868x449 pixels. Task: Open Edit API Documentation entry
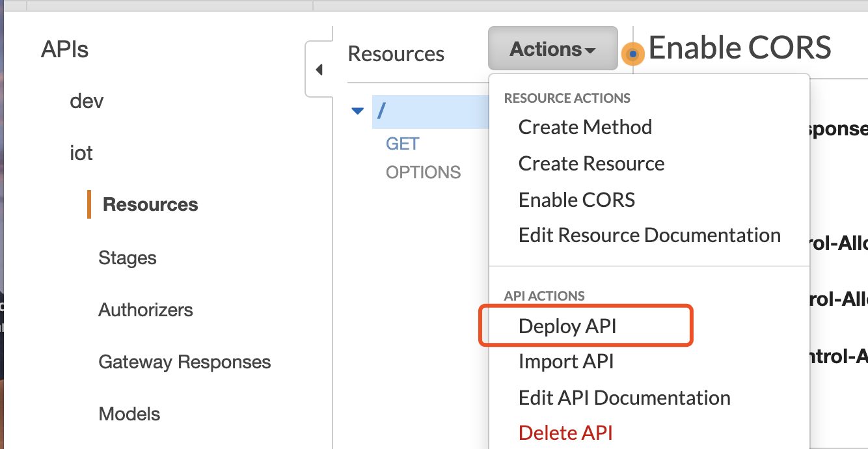(x=624, y=398)
